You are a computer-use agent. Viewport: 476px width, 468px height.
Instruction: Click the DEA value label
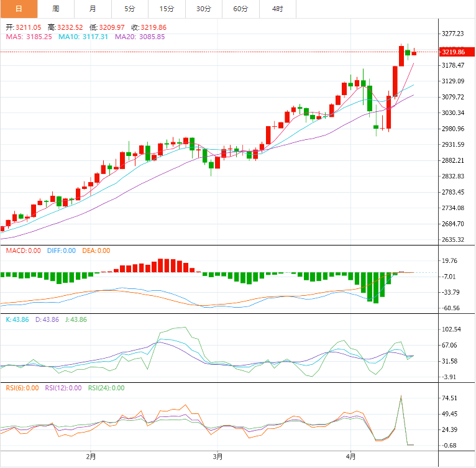pyautogui.click(x=96, y=250)
